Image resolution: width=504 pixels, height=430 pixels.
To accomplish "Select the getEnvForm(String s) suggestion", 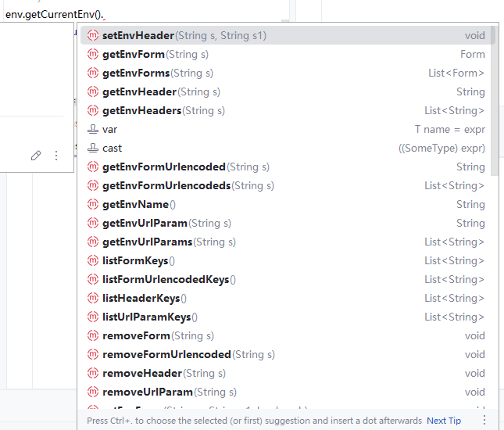I will point(155,55).
